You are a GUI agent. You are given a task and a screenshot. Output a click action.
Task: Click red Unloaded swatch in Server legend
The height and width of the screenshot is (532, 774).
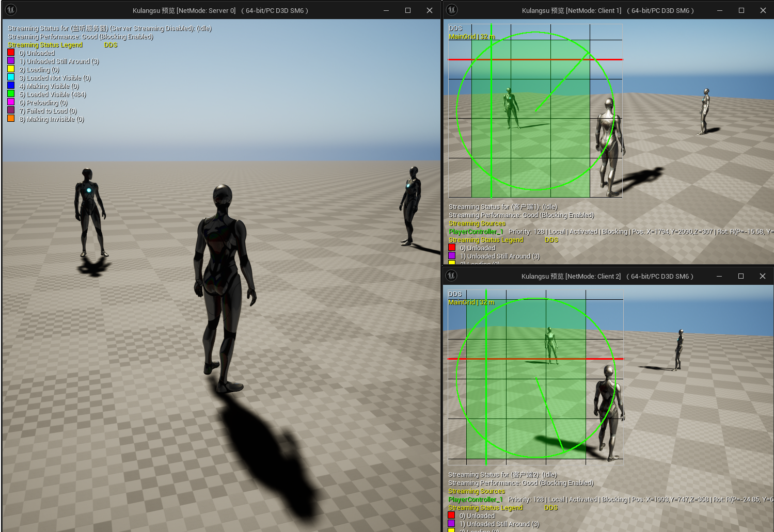[x=11, y=53]
